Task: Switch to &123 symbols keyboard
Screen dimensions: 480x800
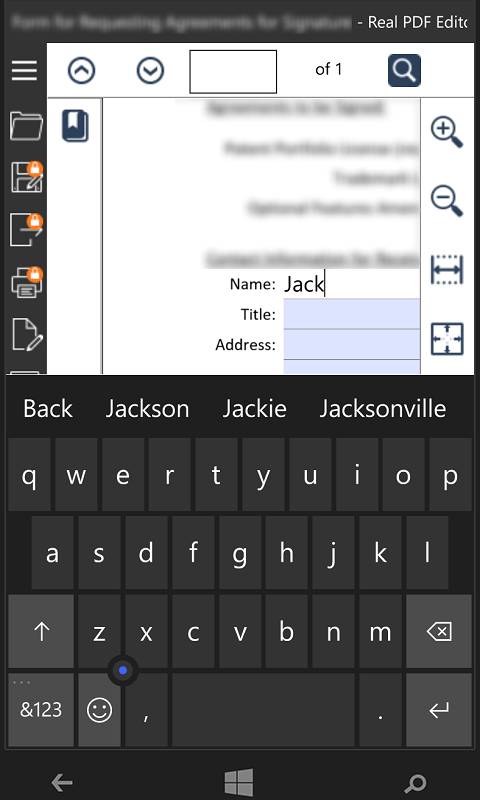Action: [41, 710]
